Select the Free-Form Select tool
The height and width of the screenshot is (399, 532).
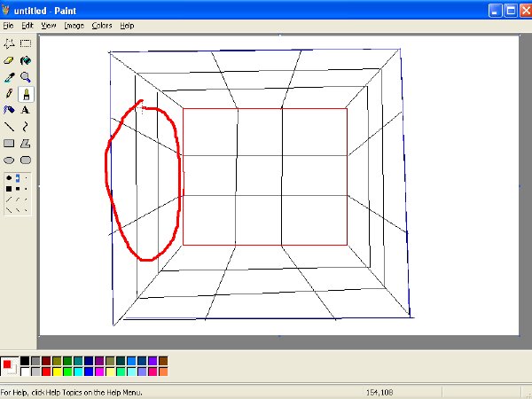(9, 43)
